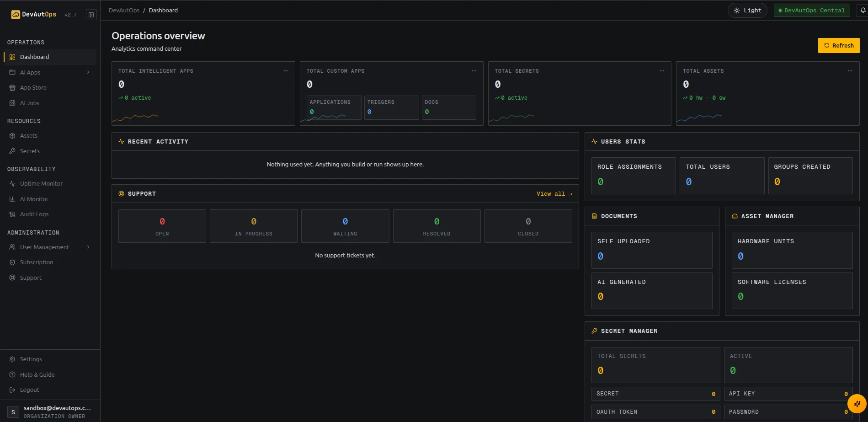
Task: Open AI Jobs menu item
Action: (x=50, y=103)
